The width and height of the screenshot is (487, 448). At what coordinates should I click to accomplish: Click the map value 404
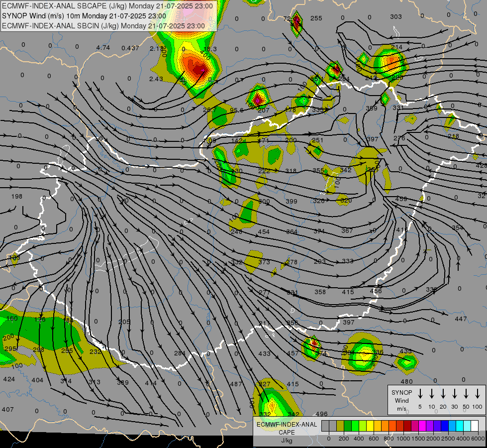pyautogui.click(x=38, y=380)
